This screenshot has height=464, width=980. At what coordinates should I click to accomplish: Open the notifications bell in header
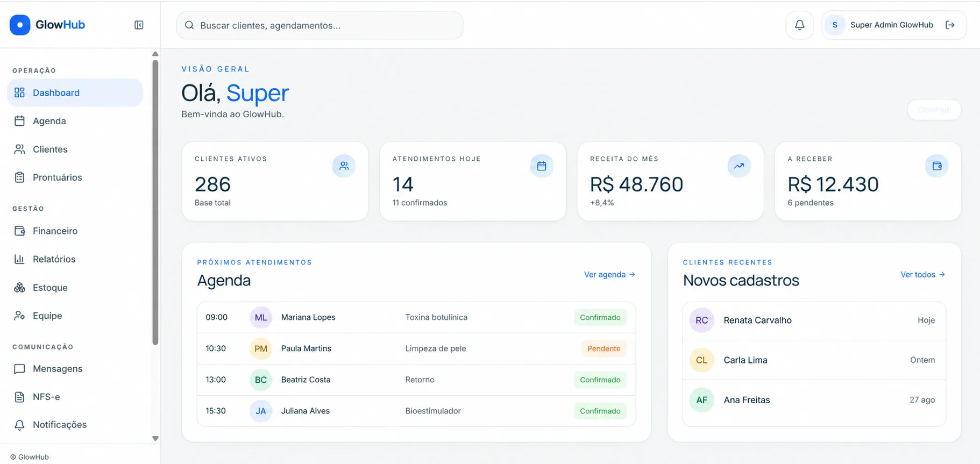pos(800,25)
